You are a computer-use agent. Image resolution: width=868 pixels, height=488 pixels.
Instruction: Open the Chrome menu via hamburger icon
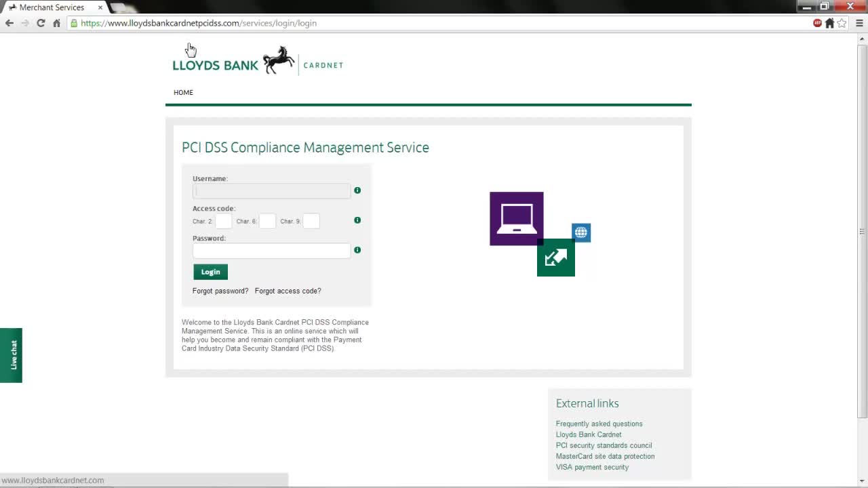coord(859,22)
